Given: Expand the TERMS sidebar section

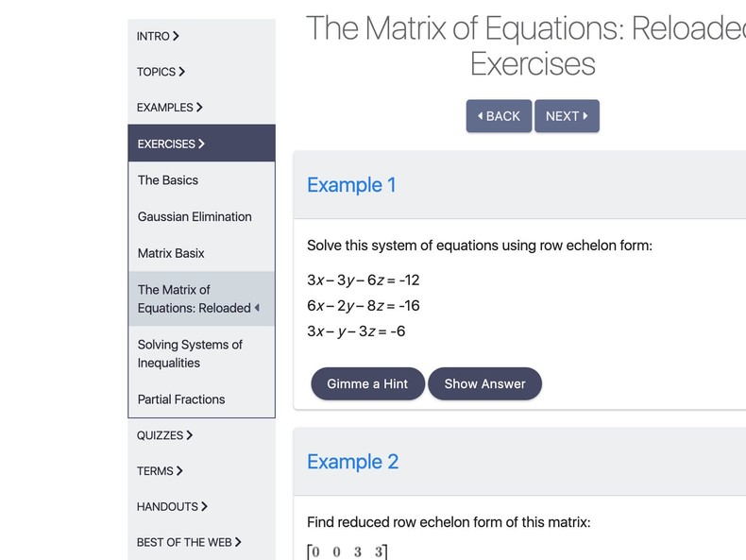Looking at the screenshot, I should pyautogui.click(x=160, y=470).
